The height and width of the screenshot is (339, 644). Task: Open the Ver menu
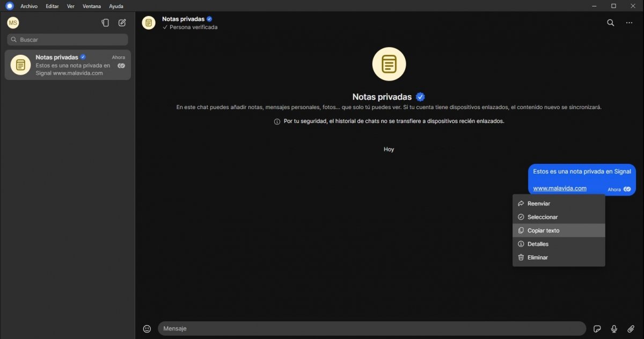71,6
